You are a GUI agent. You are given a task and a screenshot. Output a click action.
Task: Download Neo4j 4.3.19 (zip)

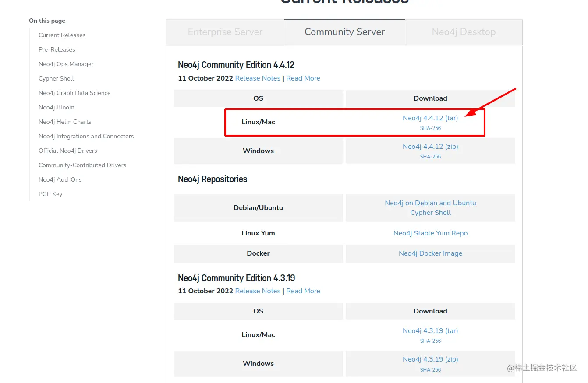[x=430, y=359]
